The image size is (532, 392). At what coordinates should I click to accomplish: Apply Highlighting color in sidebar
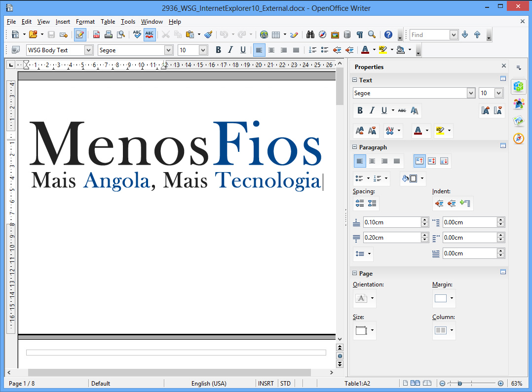pyautogui.click(x=440, y=131)
